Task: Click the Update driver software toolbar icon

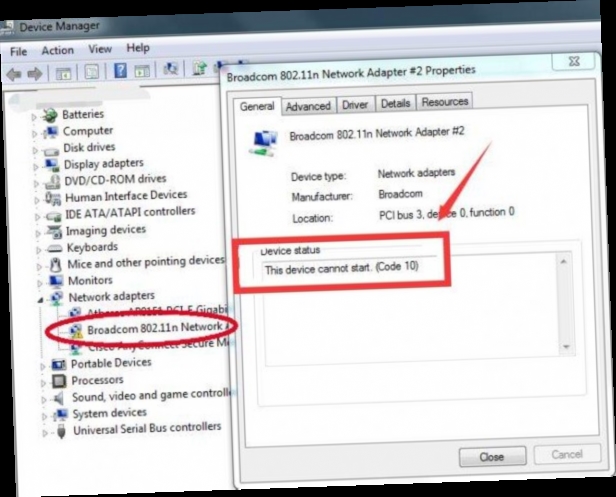Action: coord(199,68)
